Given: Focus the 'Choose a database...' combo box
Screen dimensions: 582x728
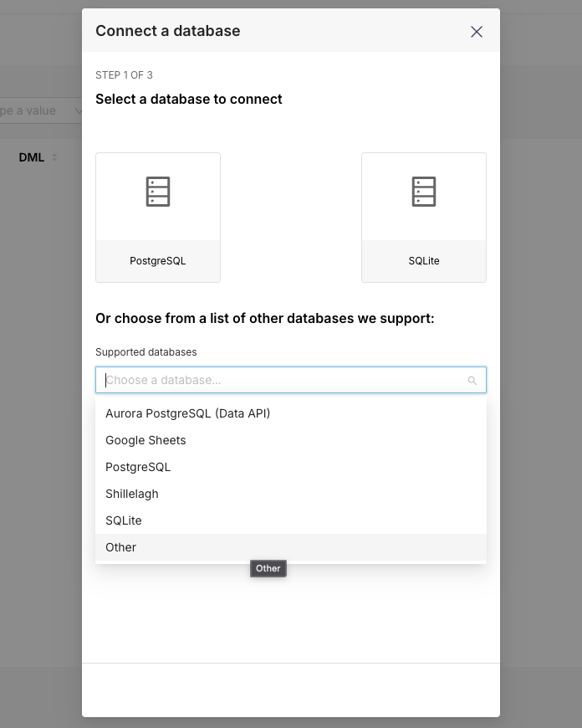Looking at the screenshot, I should point(284,380).
